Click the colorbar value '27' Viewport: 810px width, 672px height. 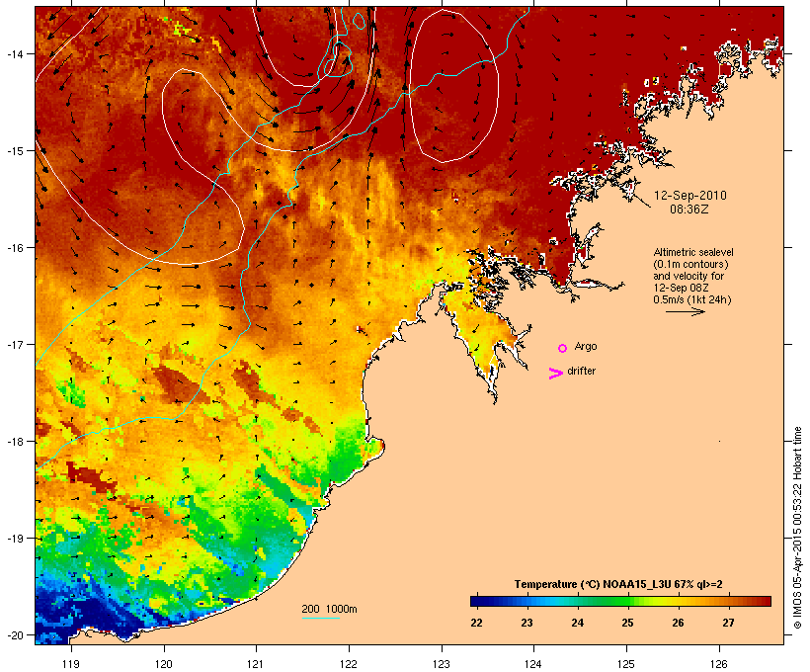[x=728, y=623]
